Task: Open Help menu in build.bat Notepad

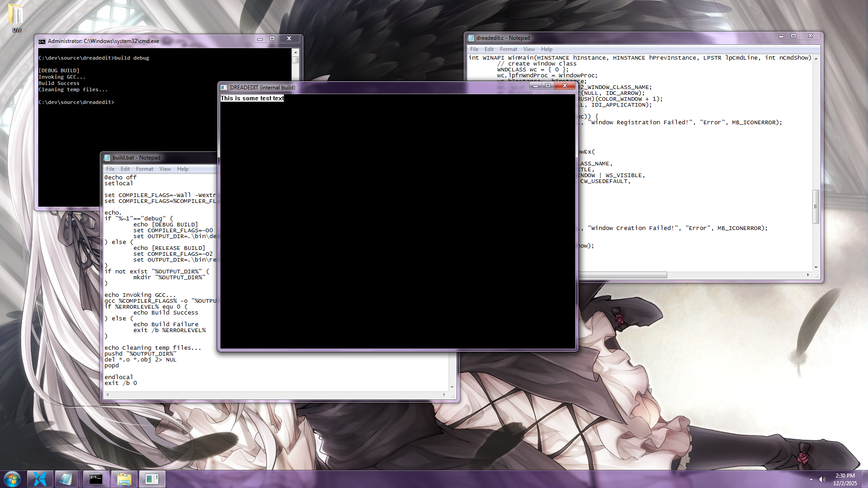Action: tap(183, 169)
